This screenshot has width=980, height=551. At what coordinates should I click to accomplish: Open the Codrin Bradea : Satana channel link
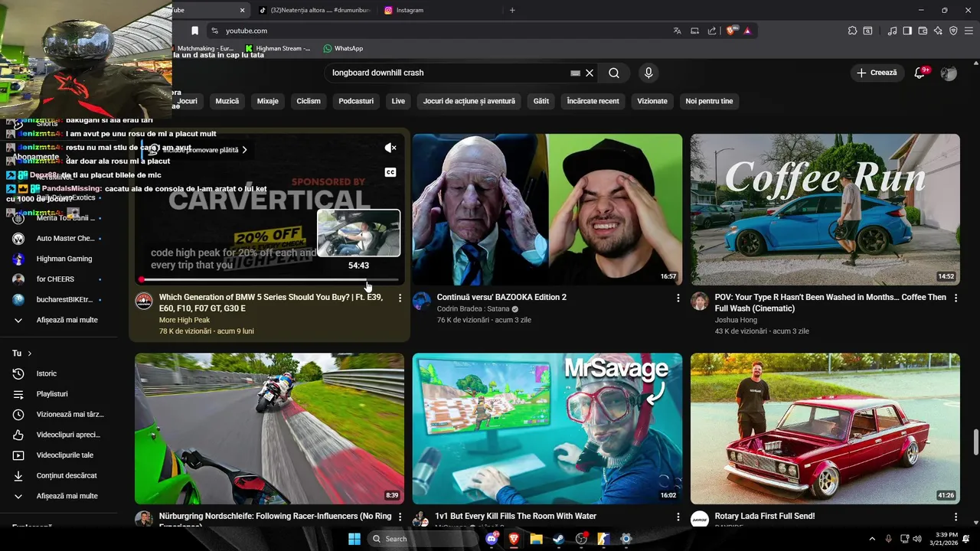(473, 309)
